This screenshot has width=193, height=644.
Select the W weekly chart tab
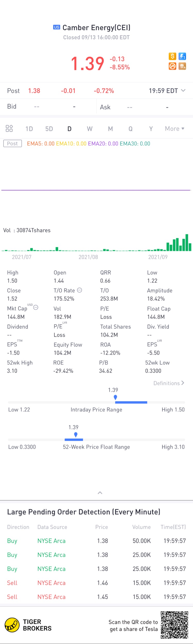pos(90,129)
